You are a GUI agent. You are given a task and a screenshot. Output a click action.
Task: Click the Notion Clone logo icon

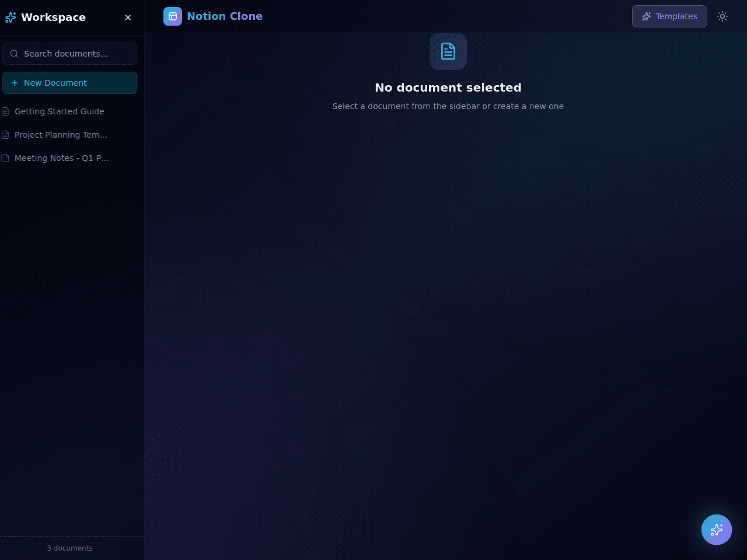pyautogui.click(x=173, y=16)
